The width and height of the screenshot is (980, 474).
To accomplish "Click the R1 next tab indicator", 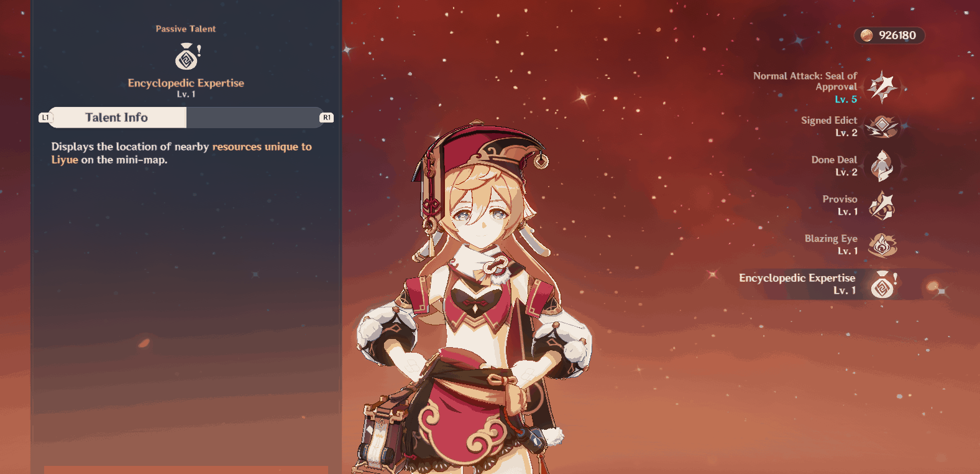I will 327,118.
